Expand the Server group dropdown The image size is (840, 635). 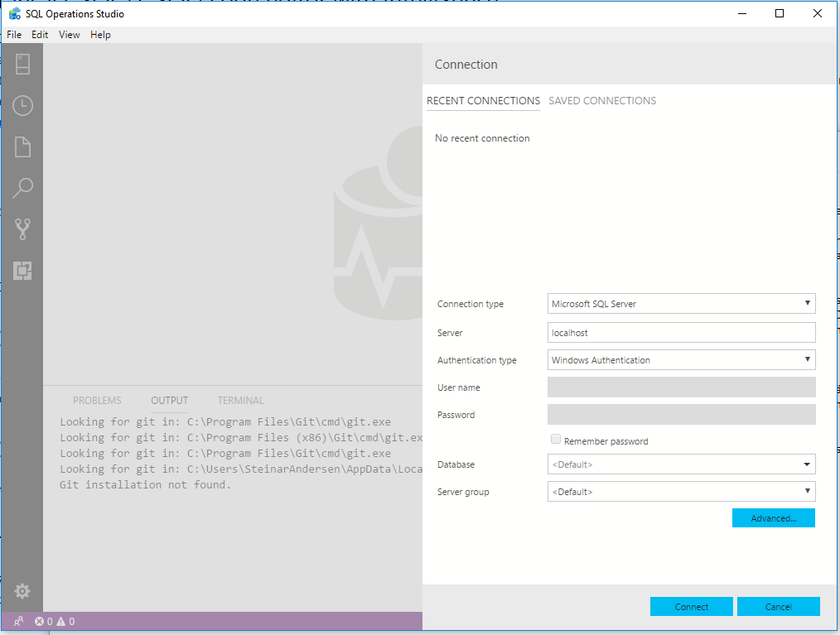(x=682, y=492)
